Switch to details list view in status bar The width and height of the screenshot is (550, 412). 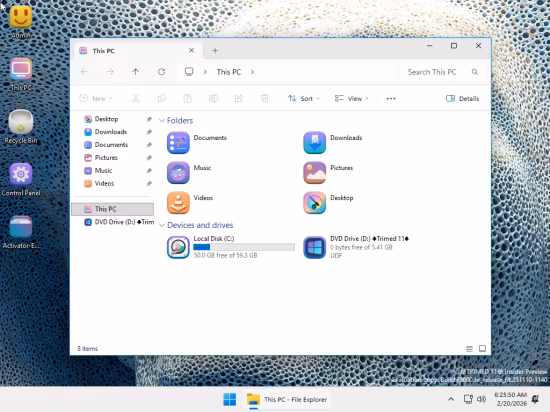pyautogui.click(x=469, y=349)
